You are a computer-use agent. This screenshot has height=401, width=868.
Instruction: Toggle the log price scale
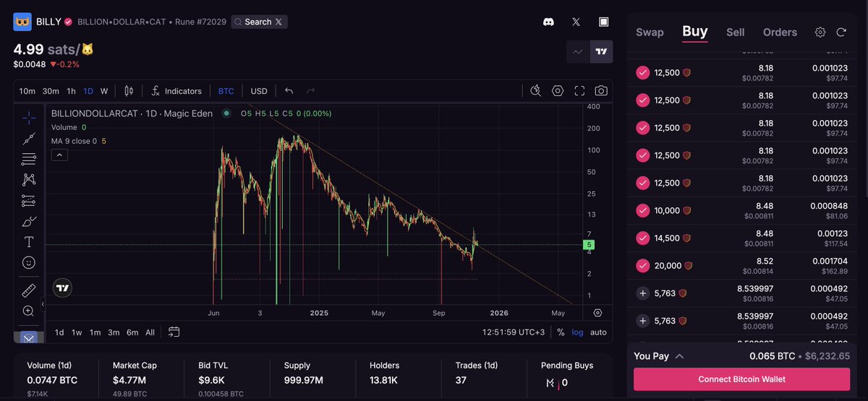(x=578, y=332)
